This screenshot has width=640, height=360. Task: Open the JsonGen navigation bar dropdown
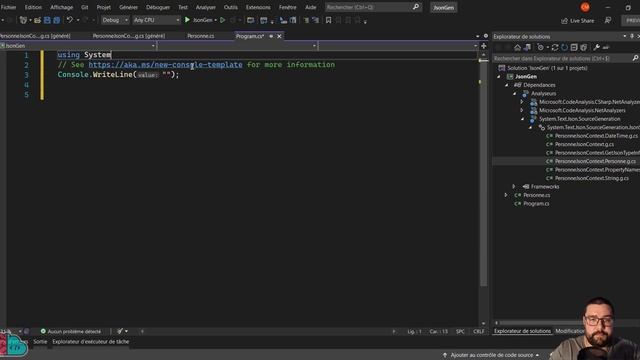(78, 46)
